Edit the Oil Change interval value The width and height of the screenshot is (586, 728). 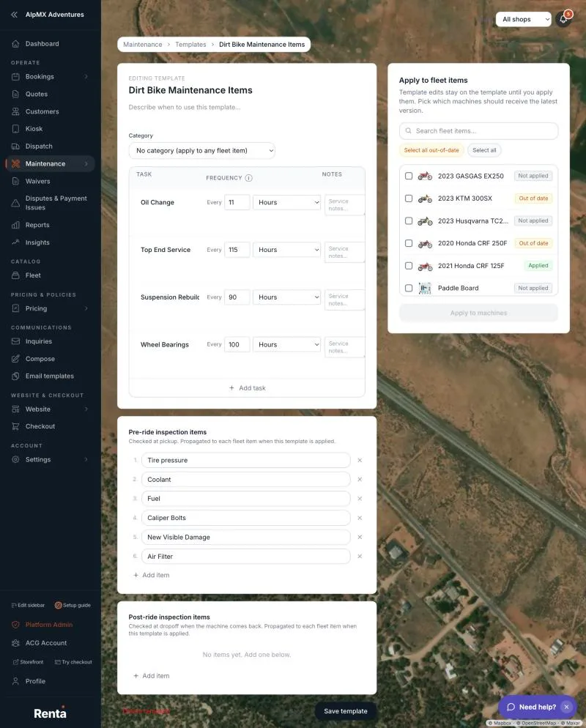coord(237,202)
